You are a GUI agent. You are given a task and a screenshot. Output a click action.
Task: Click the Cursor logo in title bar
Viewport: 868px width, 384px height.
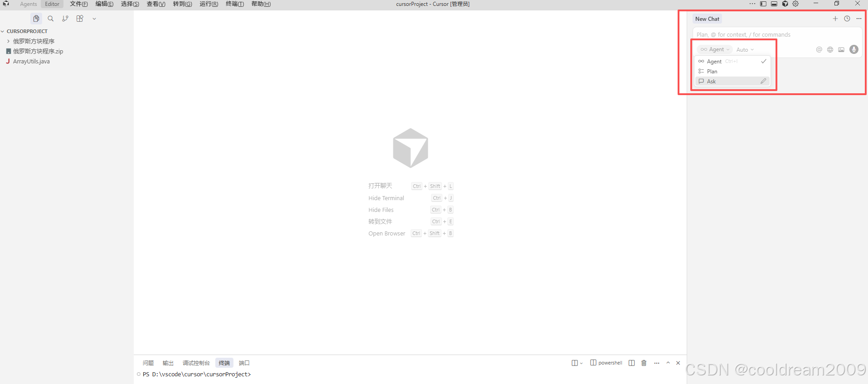[x=6, y=4]
